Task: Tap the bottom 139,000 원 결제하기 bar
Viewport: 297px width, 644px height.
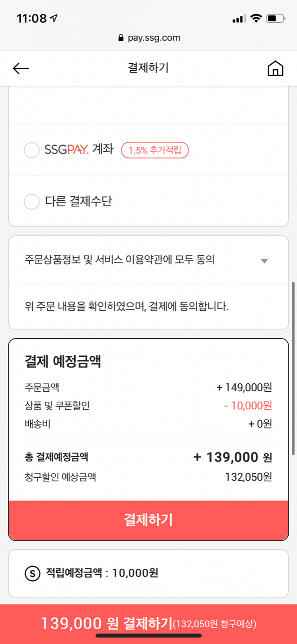Action: (x=148, y=623)
